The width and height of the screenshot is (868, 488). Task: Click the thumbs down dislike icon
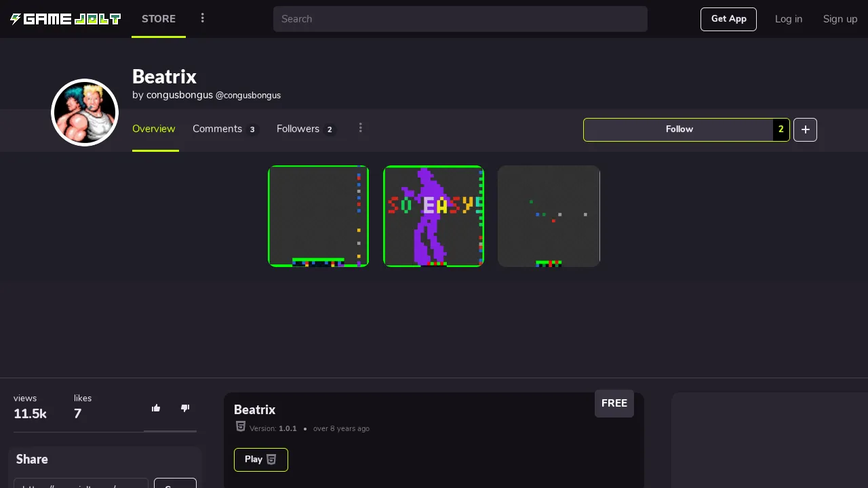tap(185, 408)
